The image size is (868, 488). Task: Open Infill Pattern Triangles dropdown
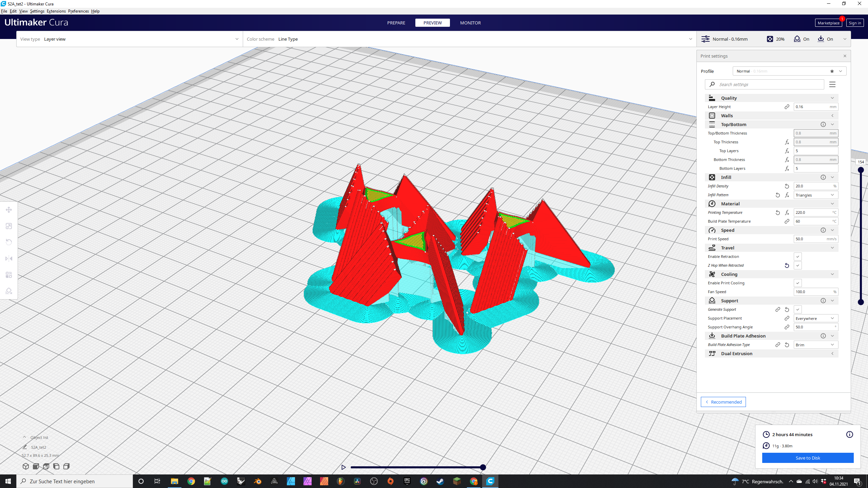pyautogui.click(x=815, y=195)
